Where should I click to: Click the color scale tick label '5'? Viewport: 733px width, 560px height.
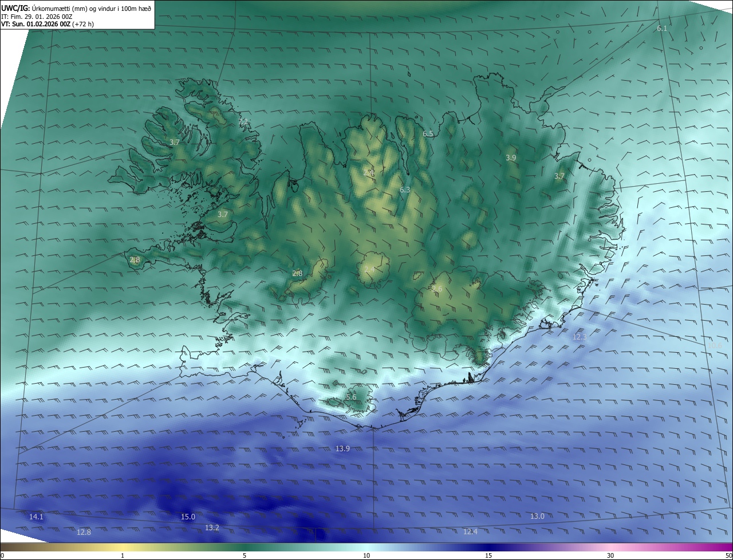coord(245,555)
